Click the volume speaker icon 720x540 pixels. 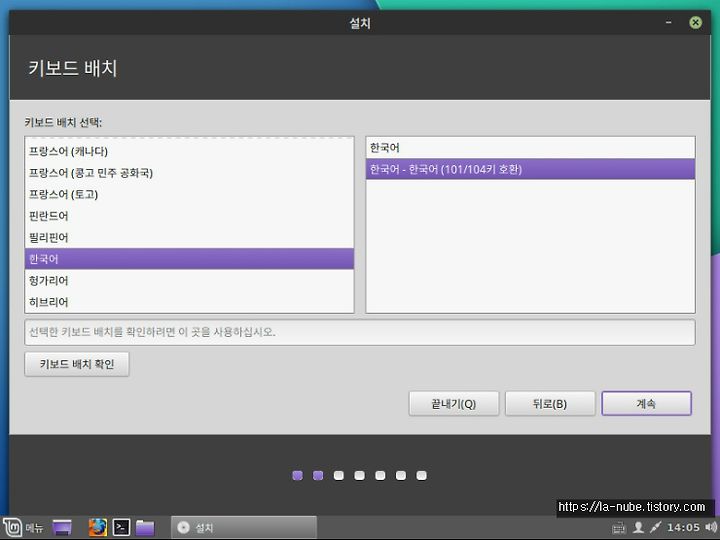tap(712, 527)
